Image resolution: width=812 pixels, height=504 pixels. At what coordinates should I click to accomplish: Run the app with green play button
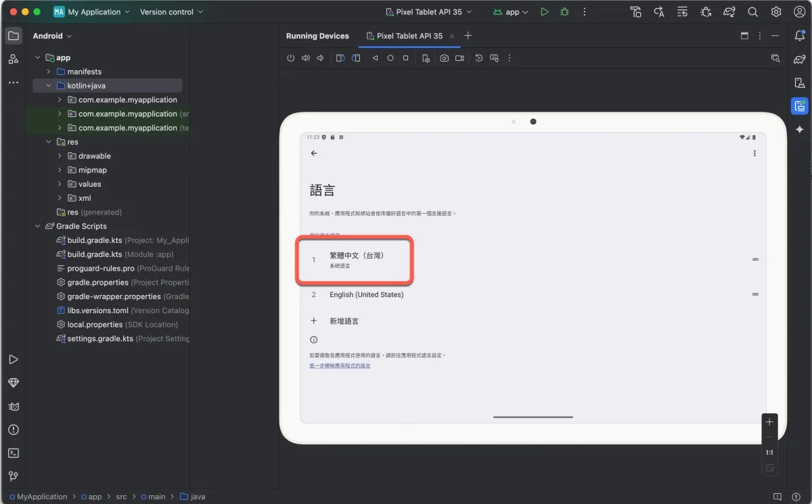[545, 12]
